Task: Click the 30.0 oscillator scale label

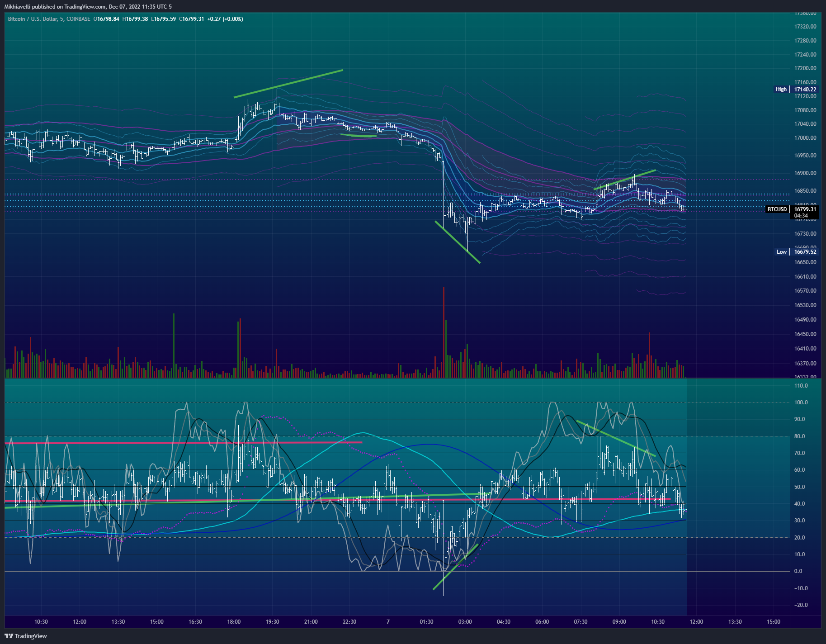Action: (800, 521)
